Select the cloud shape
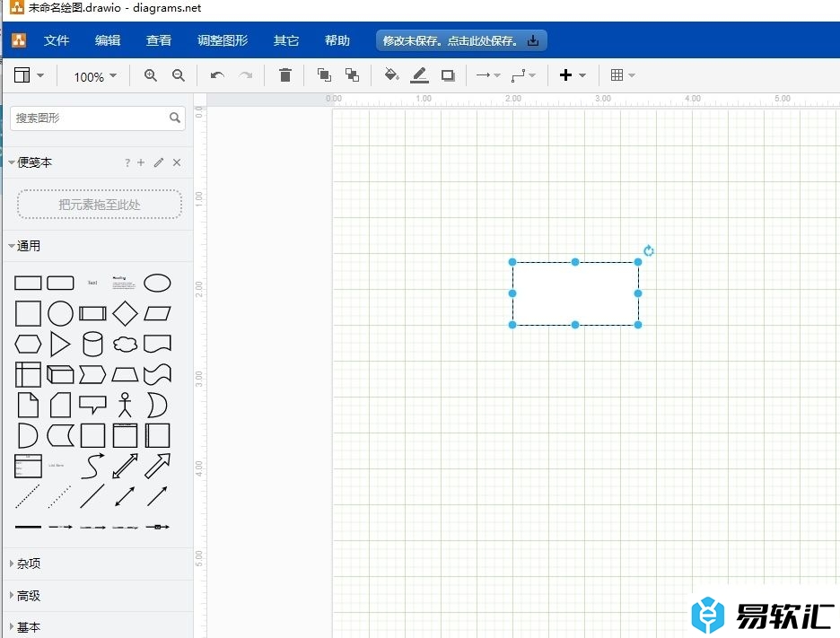Image resolution: width=840 pixels, height=638 pixels. pos(126,344)
